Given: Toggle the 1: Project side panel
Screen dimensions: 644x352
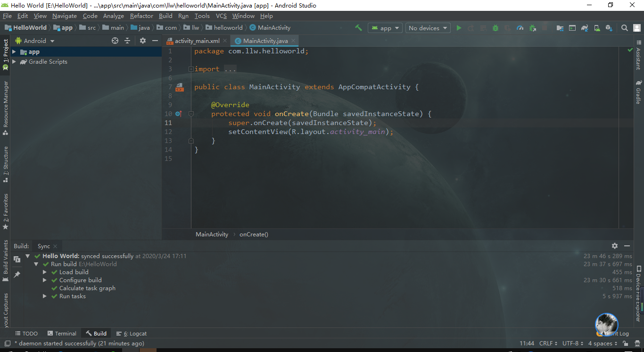Looking at the screenshot, I should (x=5, y=54).
